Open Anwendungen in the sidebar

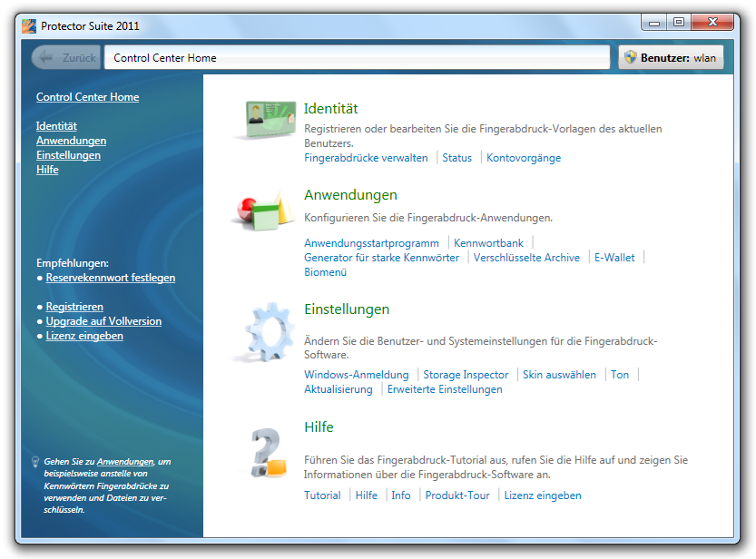coord(72,141)
